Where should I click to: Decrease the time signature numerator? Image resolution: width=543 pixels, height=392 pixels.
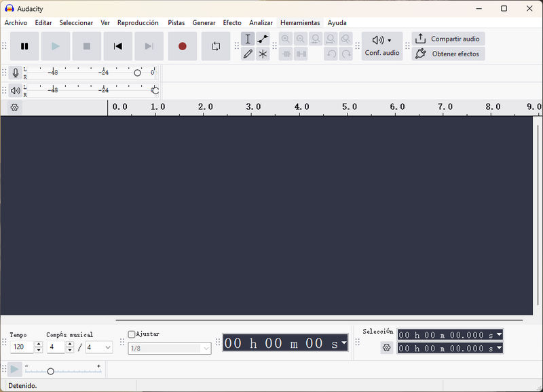click(70, 350)
